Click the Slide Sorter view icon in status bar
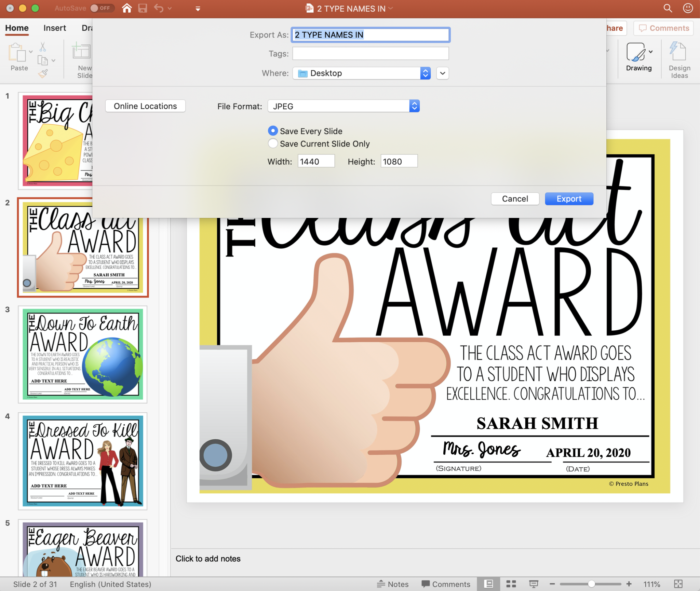 click(511, 584)
